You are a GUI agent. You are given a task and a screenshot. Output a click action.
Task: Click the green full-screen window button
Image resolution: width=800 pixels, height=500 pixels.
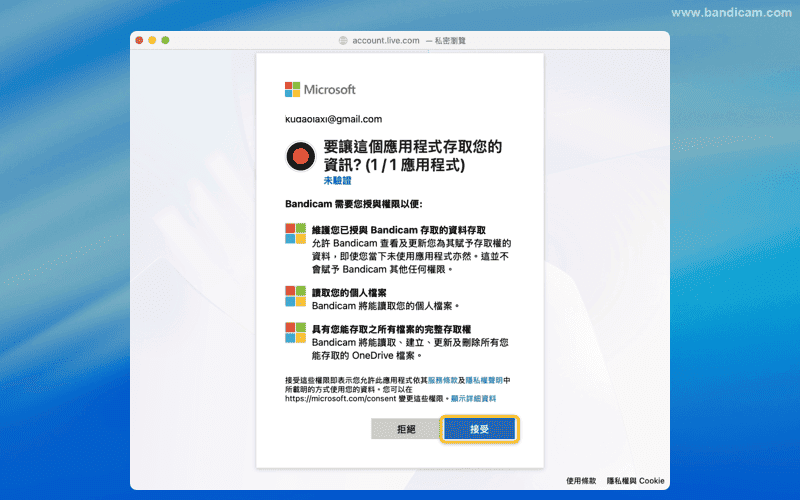point(165,40)
